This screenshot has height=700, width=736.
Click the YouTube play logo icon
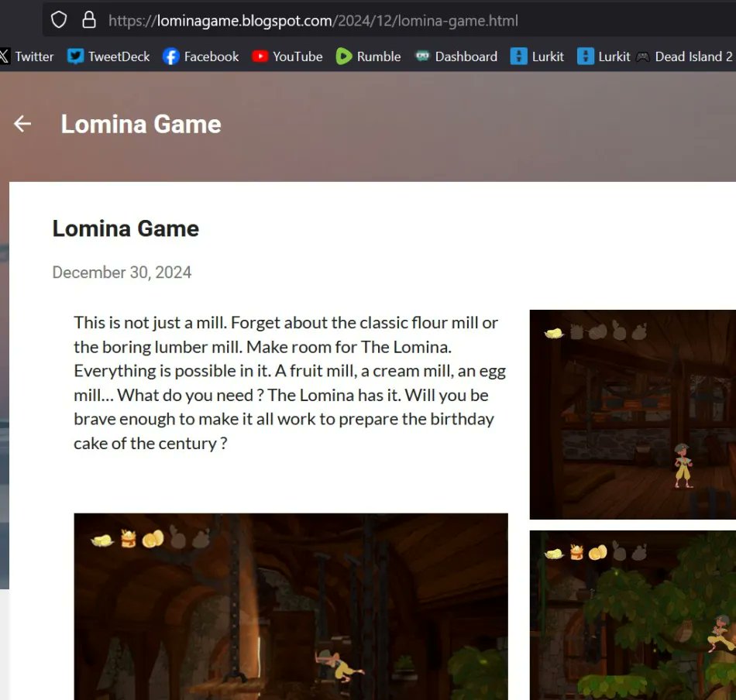pos(260,57)
